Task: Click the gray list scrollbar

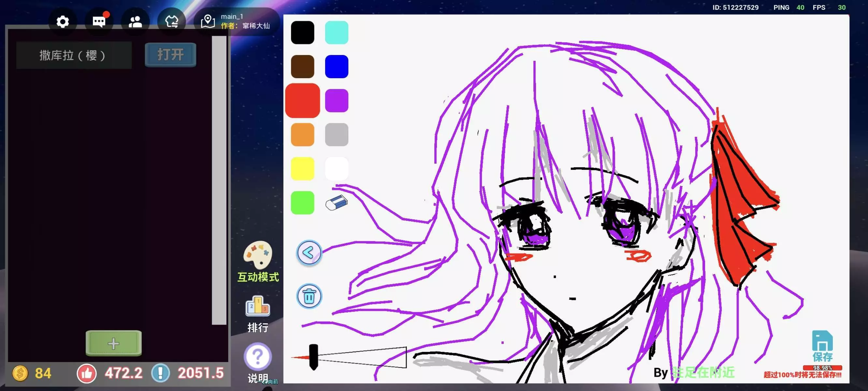Action: [219, 180]
